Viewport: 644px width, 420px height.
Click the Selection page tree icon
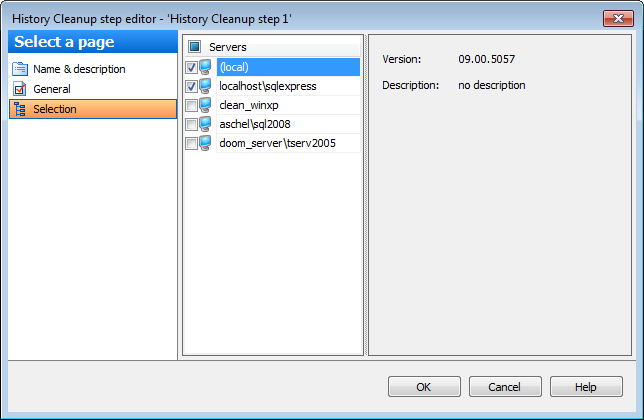click(20, 109)
